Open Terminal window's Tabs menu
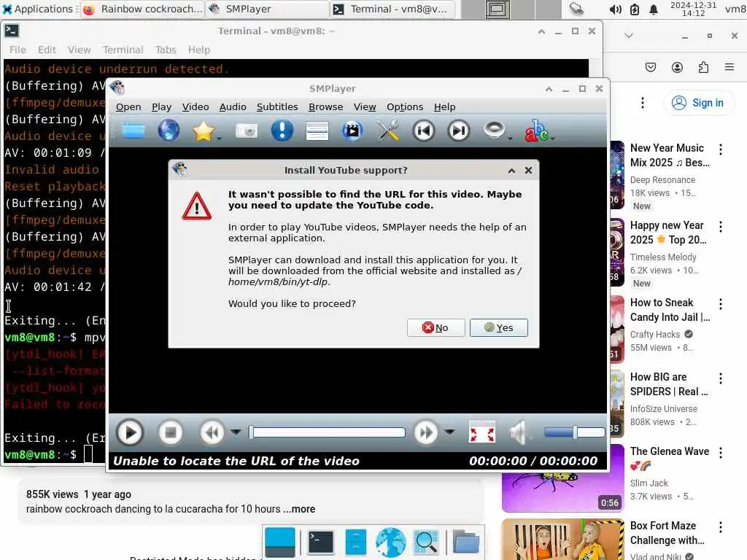This screenshot has height=560, width=747. [166, 50]
